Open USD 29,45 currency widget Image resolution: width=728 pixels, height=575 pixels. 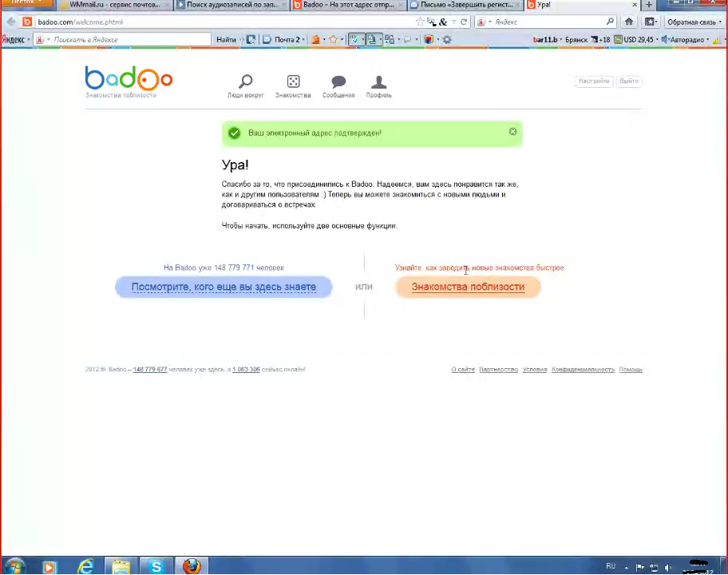point(634,39)
